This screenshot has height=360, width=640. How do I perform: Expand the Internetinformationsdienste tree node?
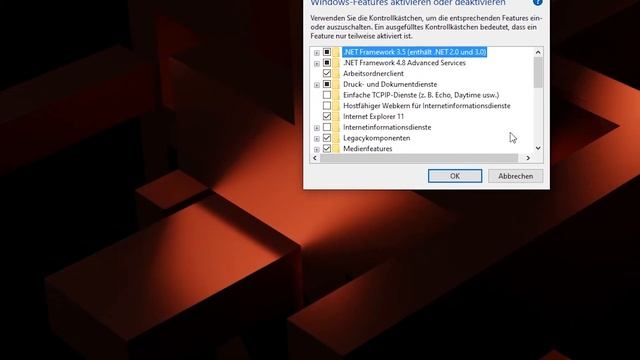pos(317,128)
